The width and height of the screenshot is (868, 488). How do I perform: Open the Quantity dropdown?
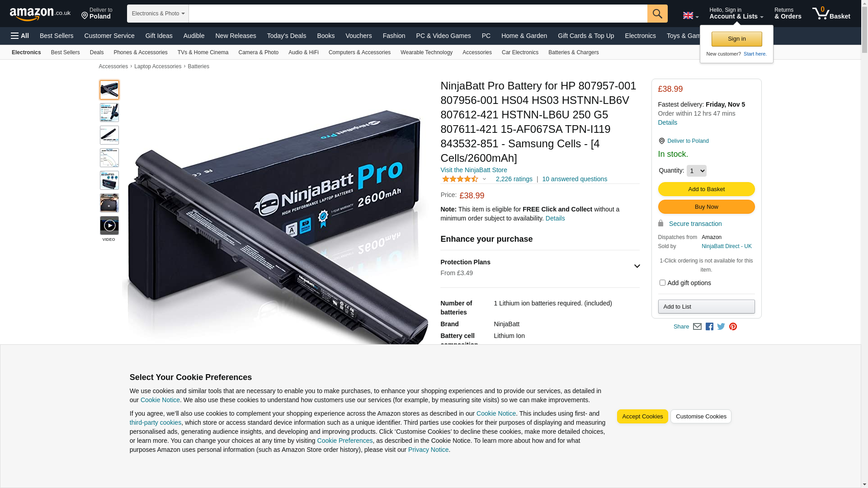pyautogui.click(x=696, y=171)
